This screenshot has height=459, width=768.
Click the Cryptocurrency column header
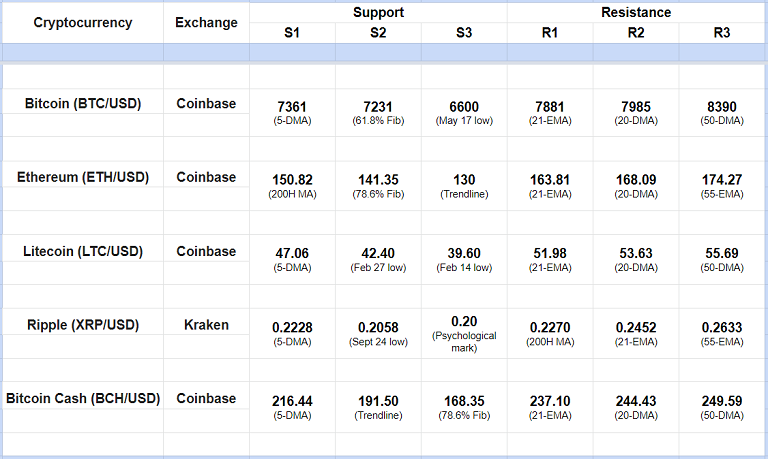[83, 23]
